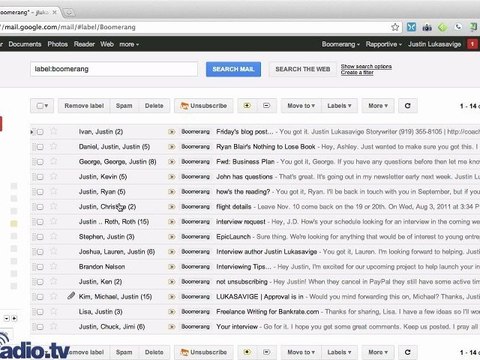The image size is (480, 360).
Task: Select the yellow label color square in sidebar
Action: point(14,223)
